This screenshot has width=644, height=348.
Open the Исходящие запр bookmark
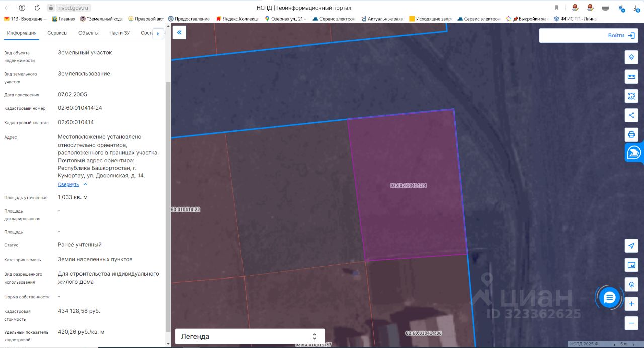[x=430, y=19]
